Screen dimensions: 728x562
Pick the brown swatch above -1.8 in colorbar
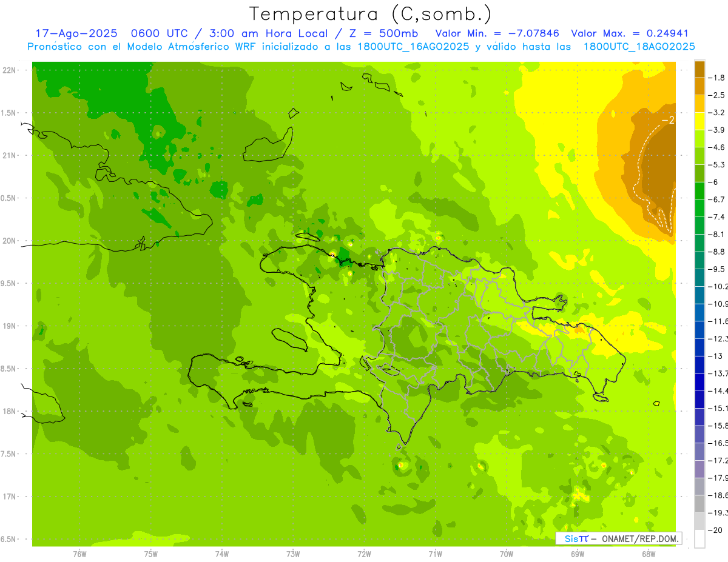pyautogui.click(x=699, y=69)
